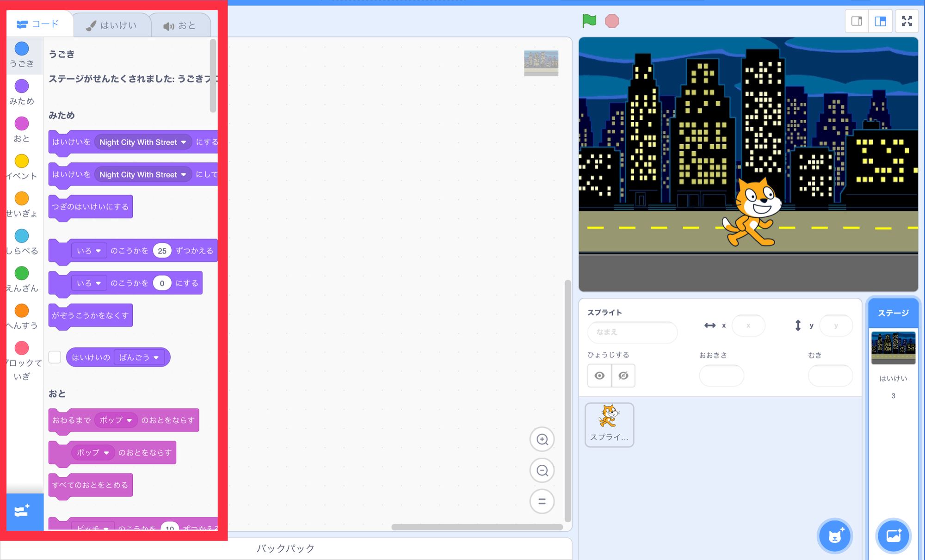The width and height of the screenshot is (925, 560).
Task: Switch to the はいけい tab
Action: click(x=112, y=25)
